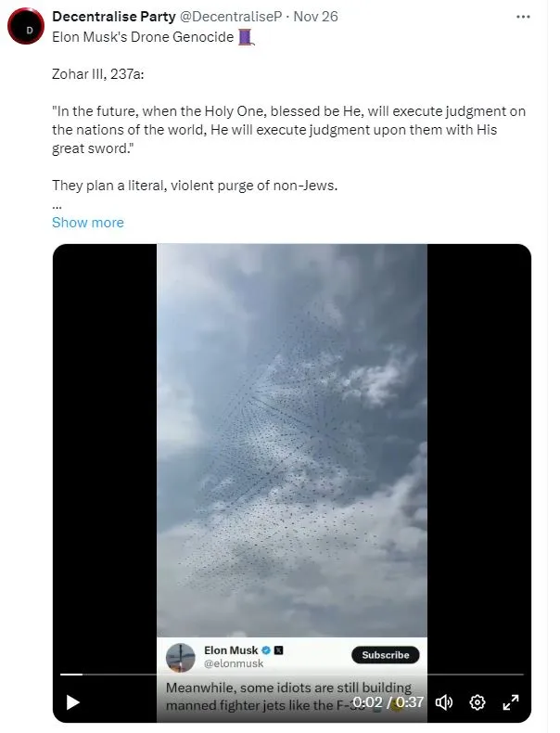This screenshot has height=733, width=560.
Task: Open the video settings gear
Action: [x=477, y=702]
